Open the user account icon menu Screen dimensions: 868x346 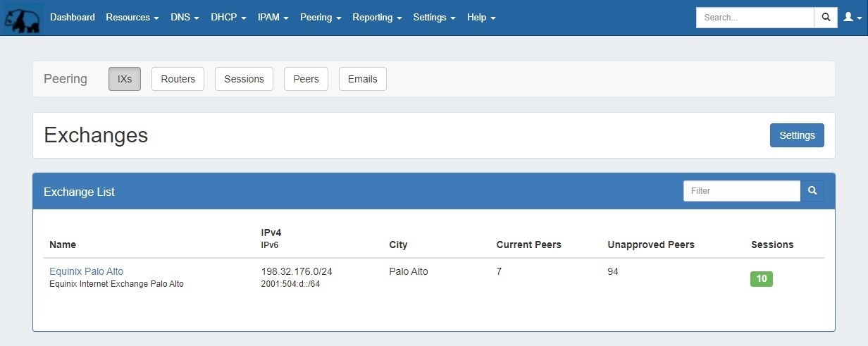851,18
